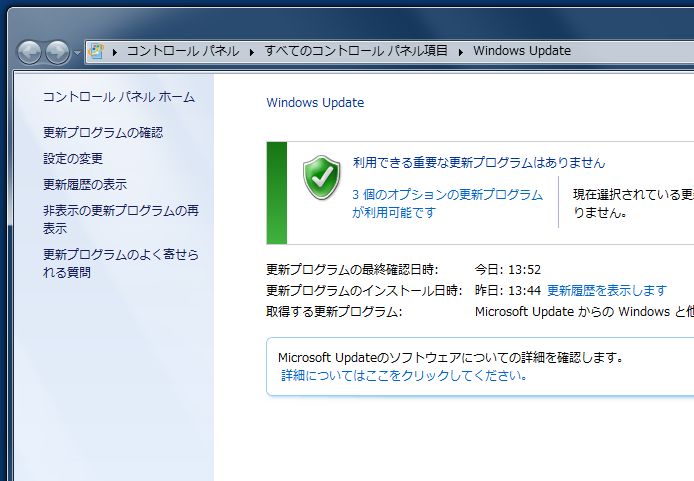Click 更新プログラムの確認 in the sidebar
This screenshot has width=694, height=481.
pyautogui.click(x=103, y=132)
